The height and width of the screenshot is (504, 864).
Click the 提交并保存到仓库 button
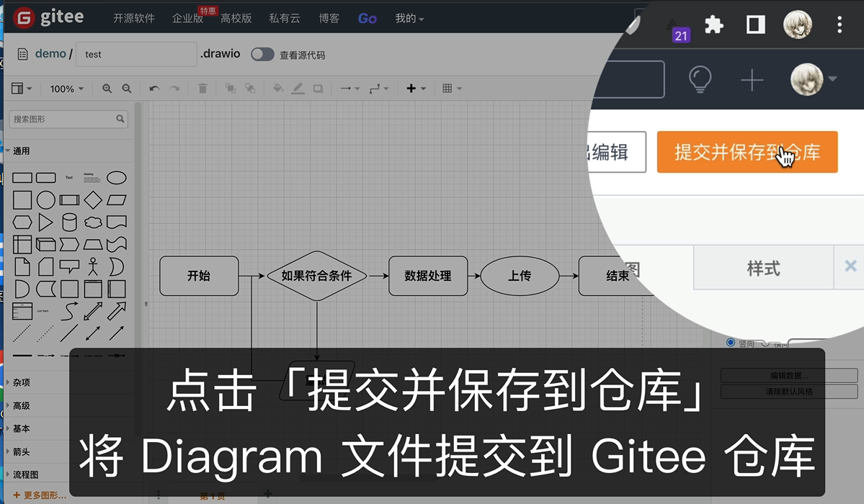(x=747, y=152)
